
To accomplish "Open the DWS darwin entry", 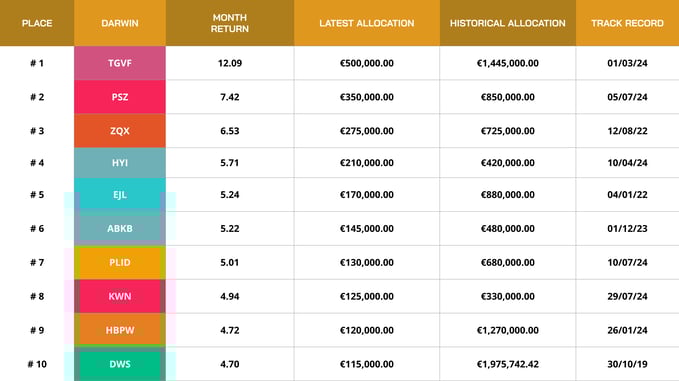I will (120, 364).
